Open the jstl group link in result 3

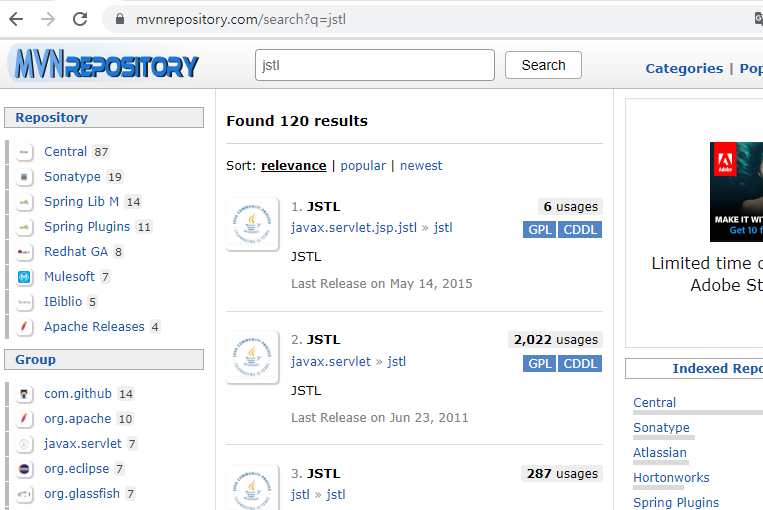[300, 494]
